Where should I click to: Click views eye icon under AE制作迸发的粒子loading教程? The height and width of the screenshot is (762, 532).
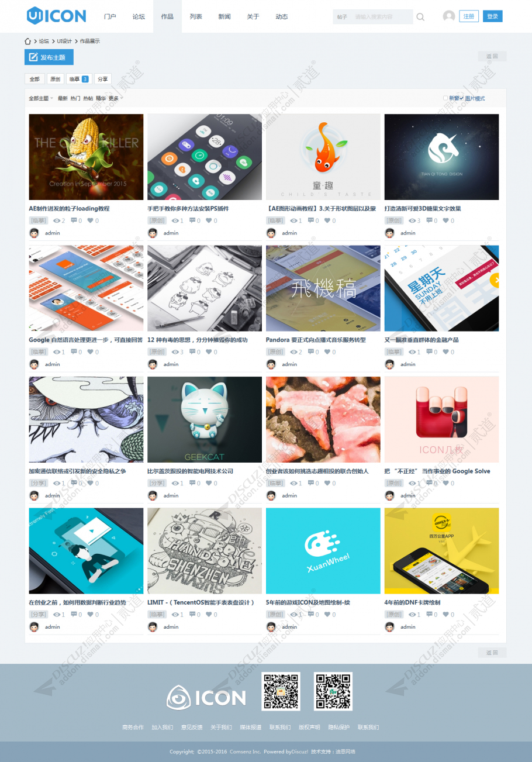pos(56,221)
